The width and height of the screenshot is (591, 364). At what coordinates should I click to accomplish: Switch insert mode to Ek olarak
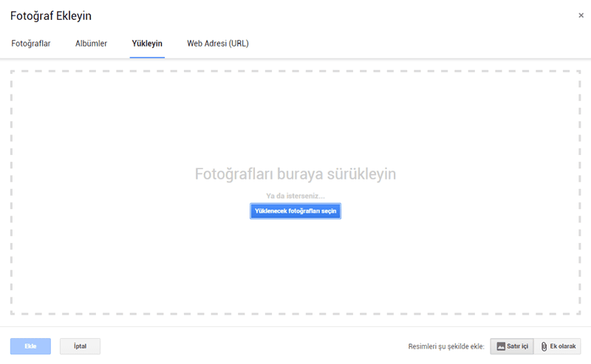pyautogui.click(x=558, y=346)
